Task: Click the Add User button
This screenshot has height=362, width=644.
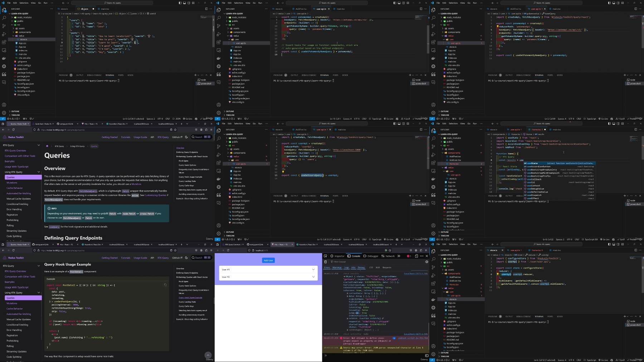Action: click(x=268, y=260)
